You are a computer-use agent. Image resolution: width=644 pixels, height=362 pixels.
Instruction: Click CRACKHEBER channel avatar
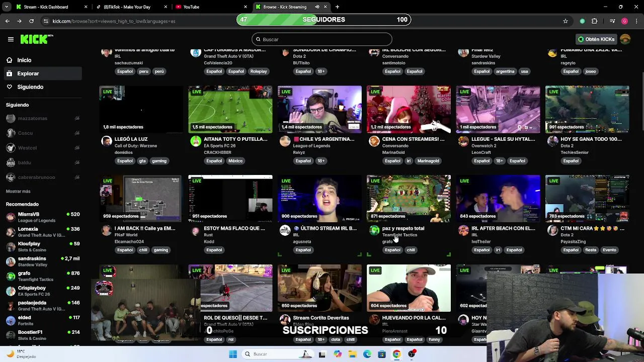(x=196, y=141)
